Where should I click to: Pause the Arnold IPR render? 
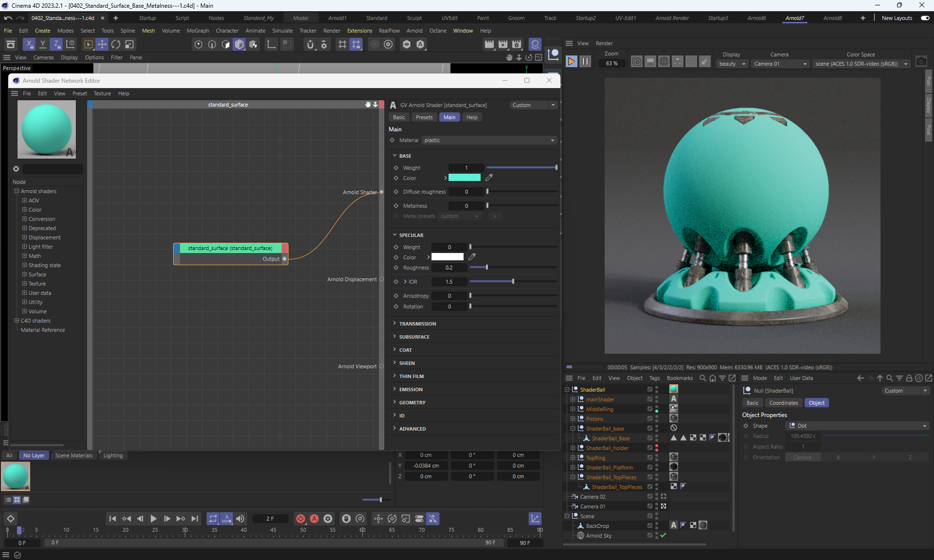(x=585, y=62)
